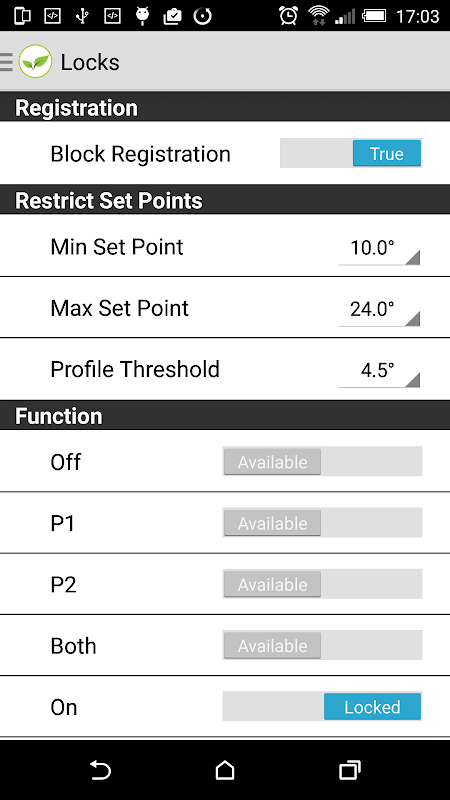Tap the Android back navigation icon
450x800 pixels.
100,770
